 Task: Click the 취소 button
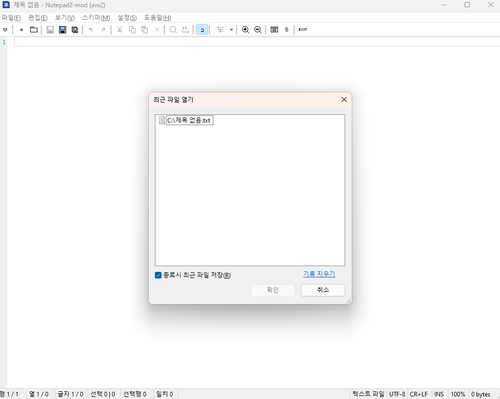point(323,290)
